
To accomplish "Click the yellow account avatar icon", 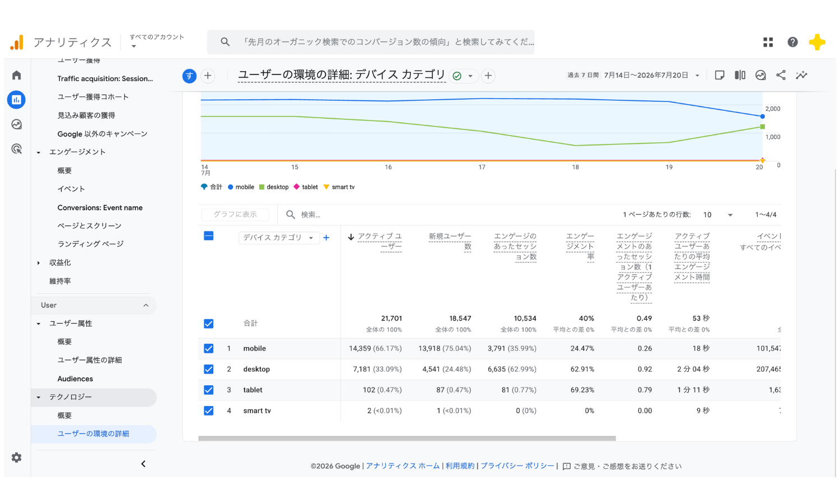I will point(817,42).
